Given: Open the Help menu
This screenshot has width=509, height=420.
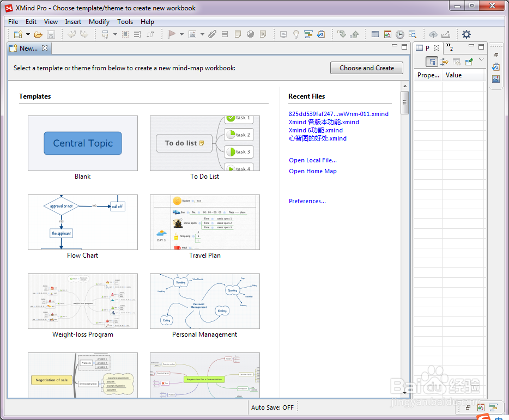Looking at the screenshot, I should (147, 22).
